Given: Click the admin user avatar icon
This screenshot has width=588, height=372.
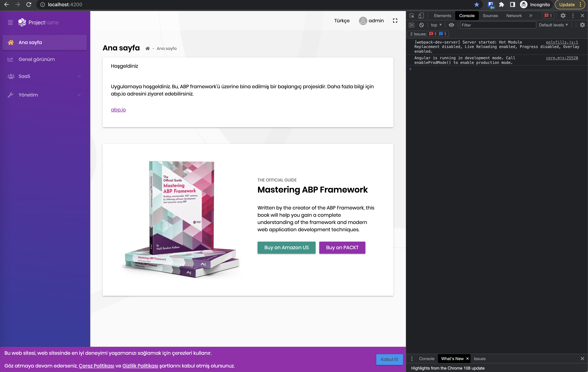Looking at the screenshot, I should (x=363, y=21).
